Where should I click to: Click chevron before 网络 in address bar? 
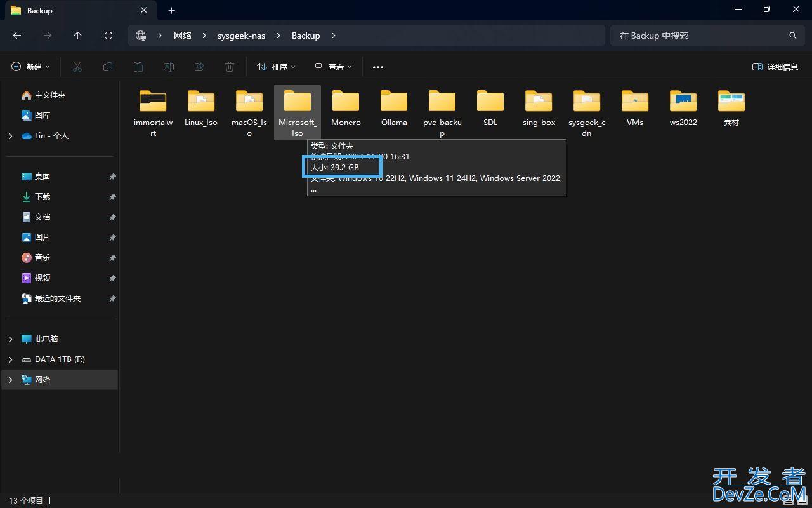(x=160, y=36)
